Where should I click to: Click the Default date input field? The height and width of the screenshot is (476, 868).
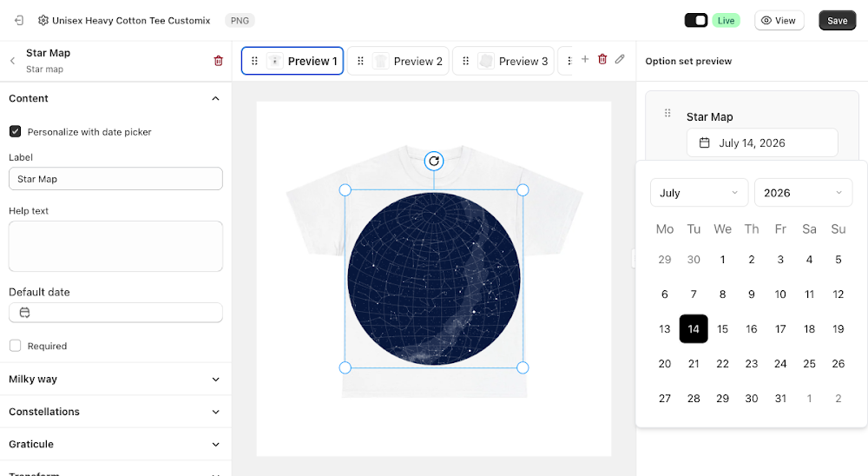[x=115, y=313]
